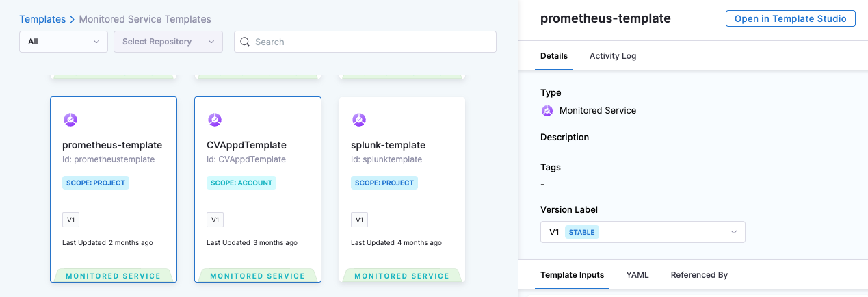Image resolution: width=868 pixels, height=297 pixels.
Task: Select the Details tab
Action: [x=554, y=56]
